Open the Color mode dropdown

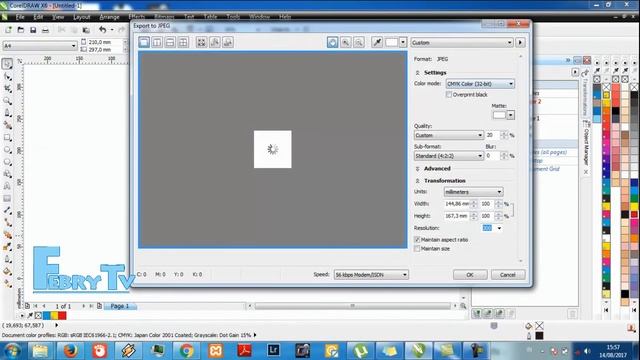(480, 84)
